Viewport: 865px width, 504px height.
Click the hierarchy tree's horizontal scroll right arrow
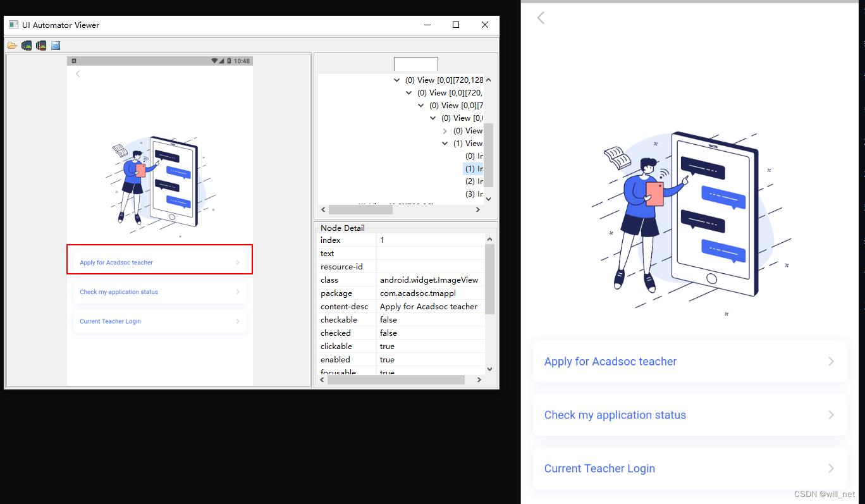[x=478, y=209]
